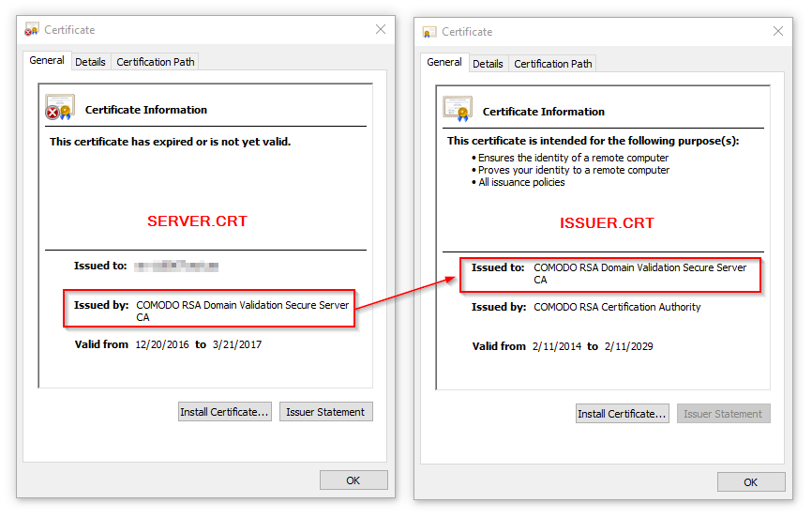Click title bar certificate icon of right window
812x518 pixels.
point(429,32)
